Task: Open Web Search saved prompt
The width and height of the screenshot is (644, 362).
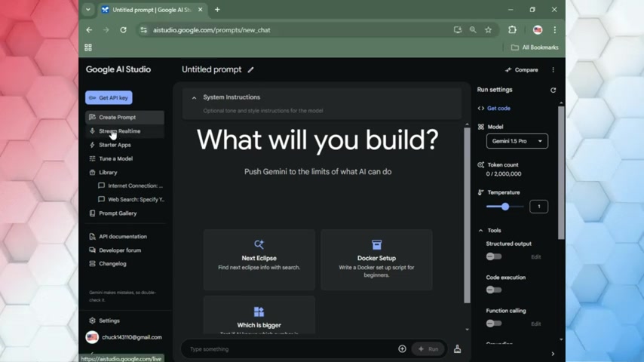Action: coord(130,200)
